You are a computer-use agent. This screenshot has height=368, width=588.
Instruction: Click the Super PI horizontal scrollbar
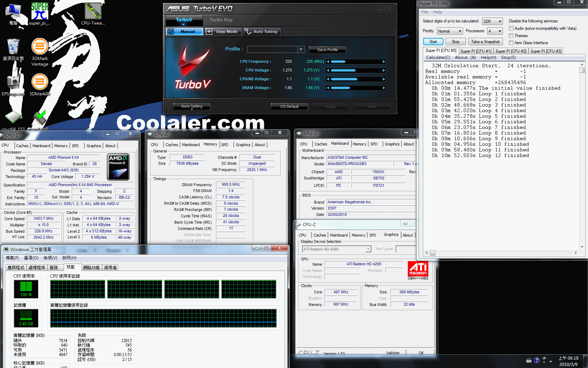pyautogui.click(x=501, y=253)
